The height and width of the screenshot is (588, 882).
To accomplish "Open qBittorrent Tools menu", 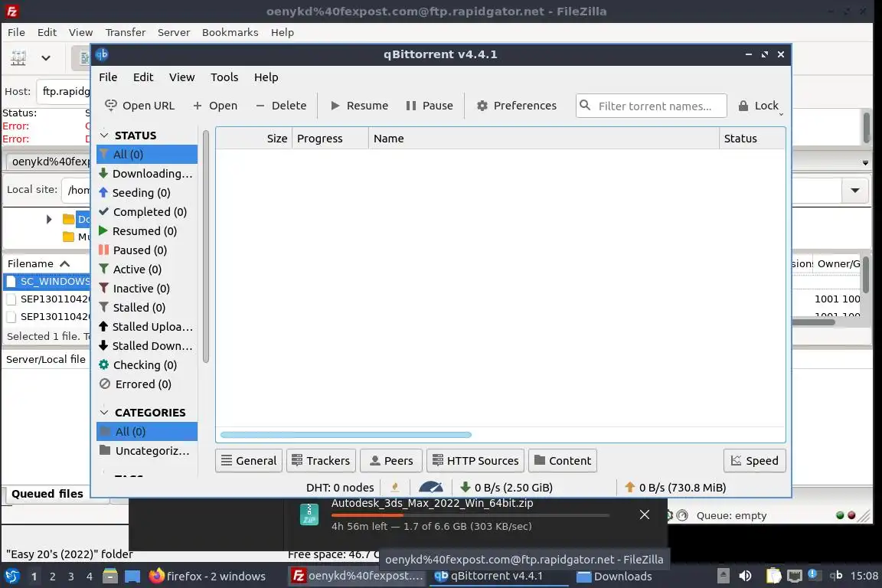I will [224, 77].
